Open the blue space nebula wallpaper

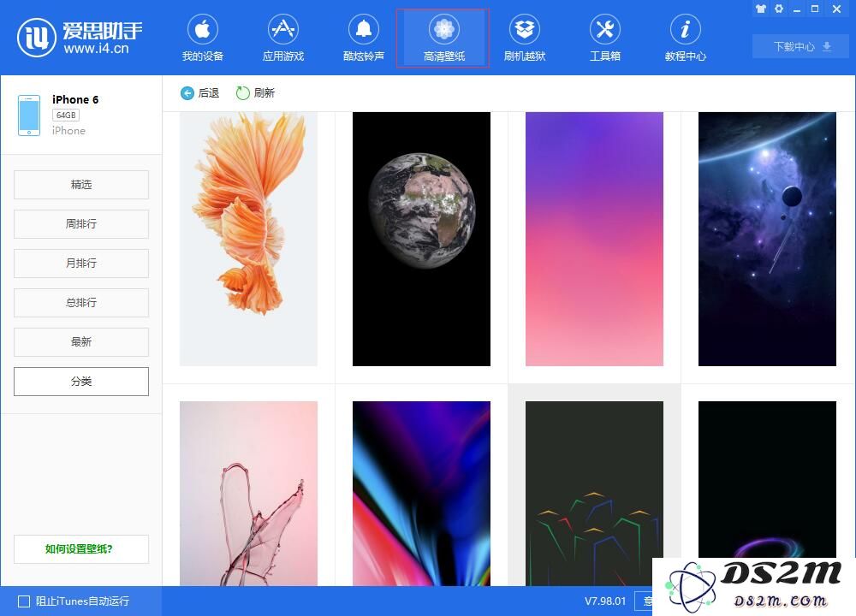[x=767, y=239]
